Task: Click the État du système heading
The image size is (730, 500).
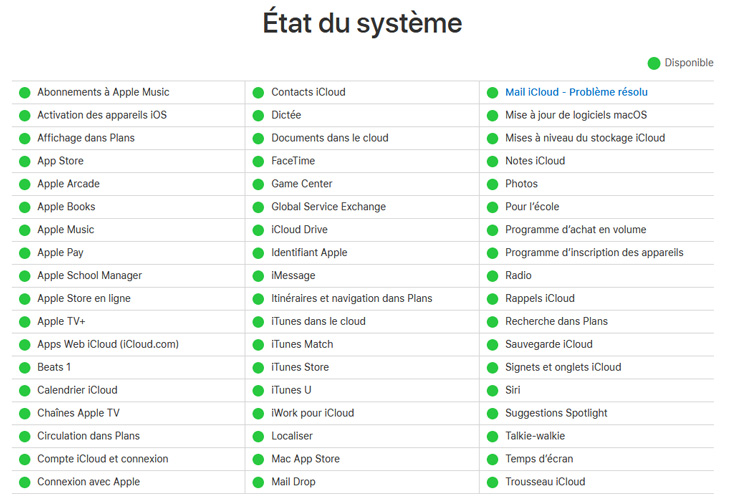Action: [x=362, y=22]
